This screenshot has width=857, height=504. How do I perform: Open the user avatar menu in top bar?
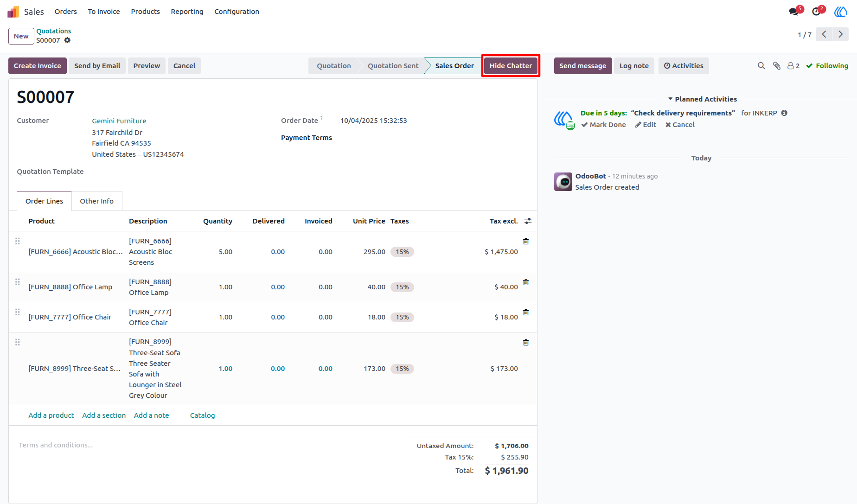pyautogui.click(x=841, y=12)
